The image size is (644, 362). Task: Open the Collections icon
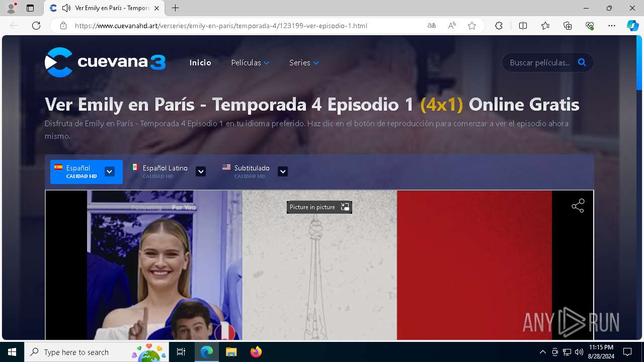click(x=568, y=26)
